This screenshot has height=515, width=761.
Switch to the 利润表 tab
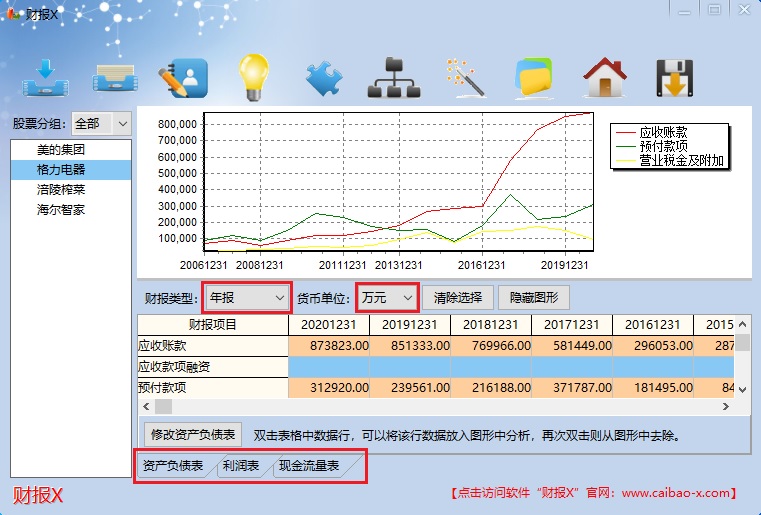(241, 466)
